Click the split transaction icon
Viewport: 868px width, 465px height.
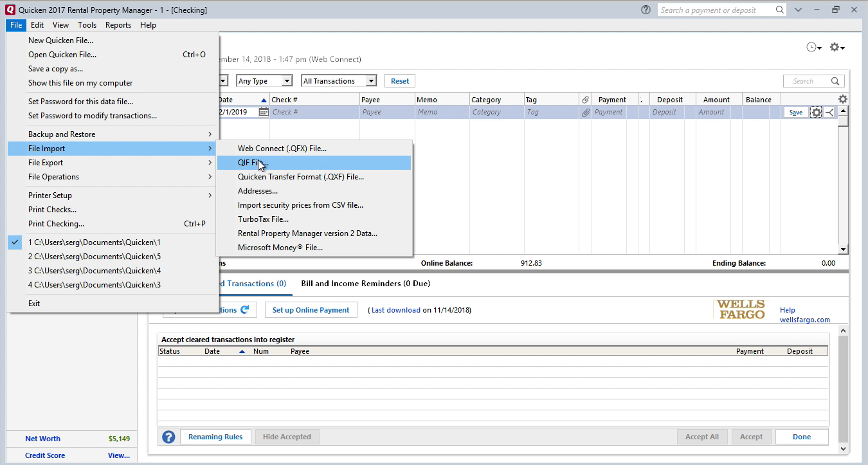click(x=829, y=112)
